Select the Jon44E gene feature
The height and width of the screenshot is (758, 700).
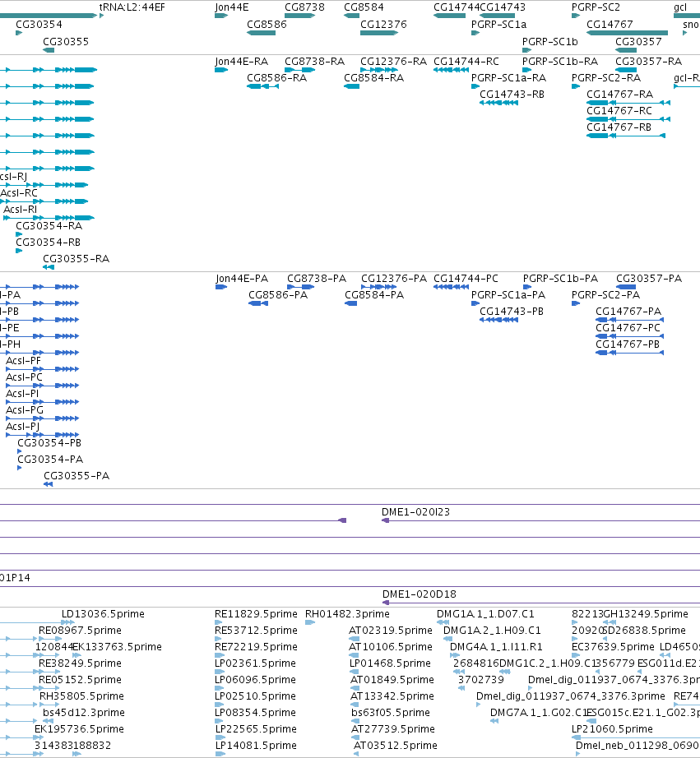(x=221, y=16)
